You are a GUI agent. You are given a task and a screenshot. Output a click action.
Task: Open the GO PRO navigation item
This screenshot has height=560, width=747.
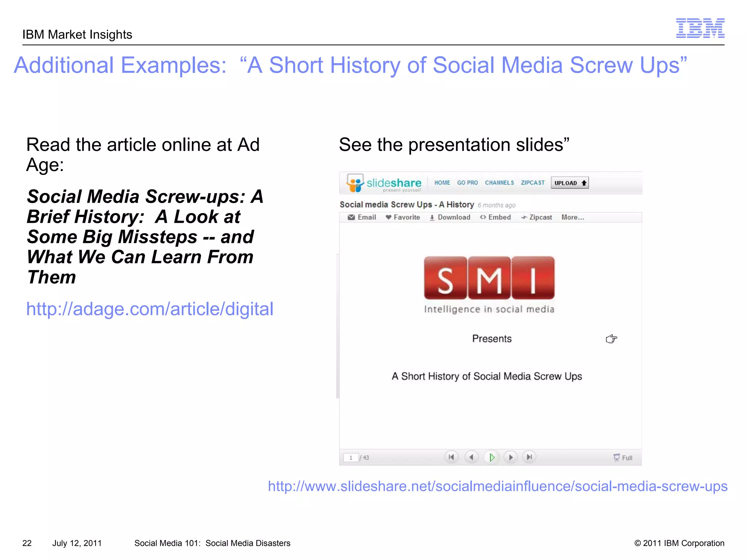coord(467,183)
